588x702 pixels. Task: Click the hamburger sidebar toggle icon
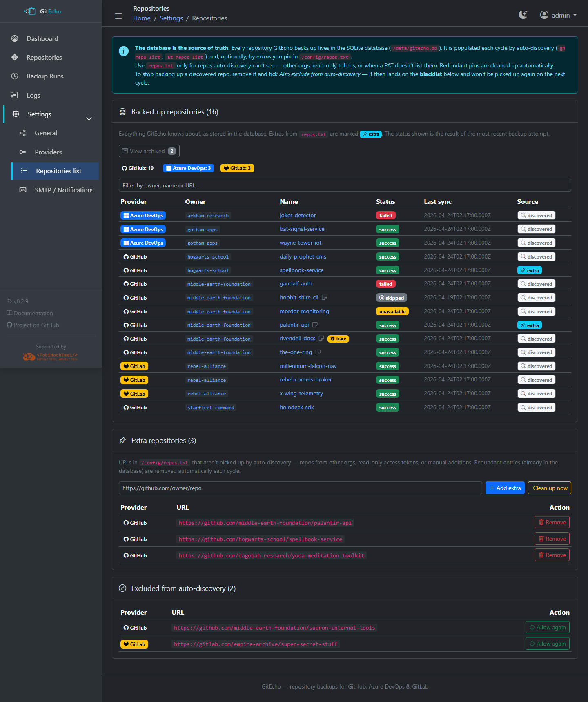tap(118, 16)
